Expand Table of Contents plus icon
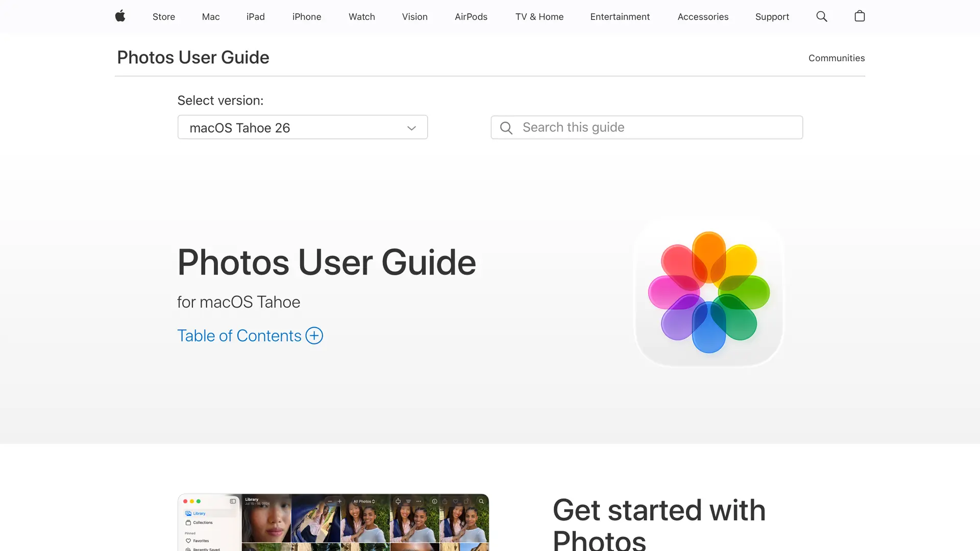This screenshot has height=551, width=980. (x=314, y=336)
